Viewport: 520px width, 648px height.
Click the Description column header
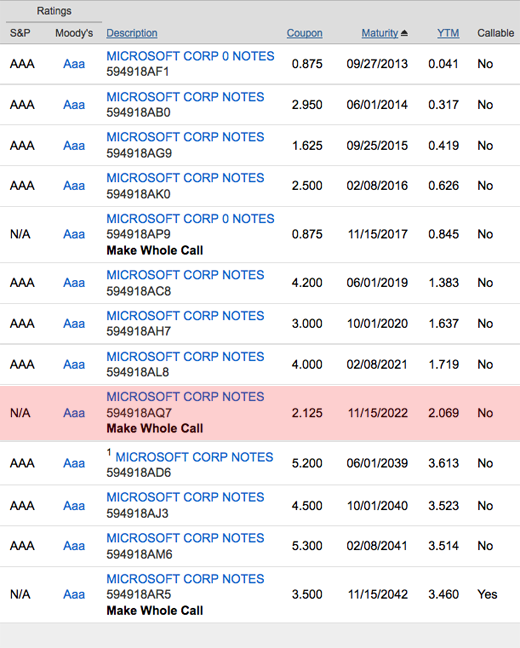[132, 33]
